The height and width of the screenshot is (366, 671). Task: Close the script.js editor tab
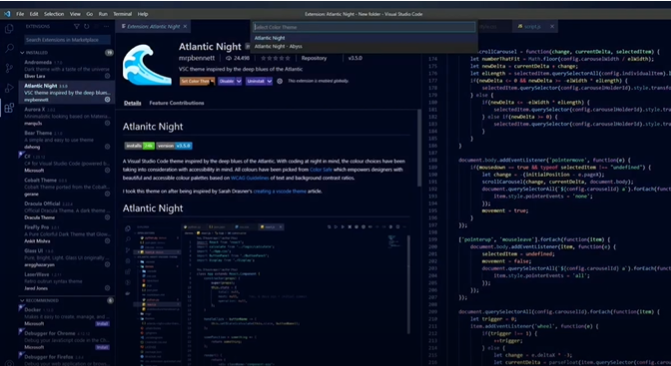(552, 27)
